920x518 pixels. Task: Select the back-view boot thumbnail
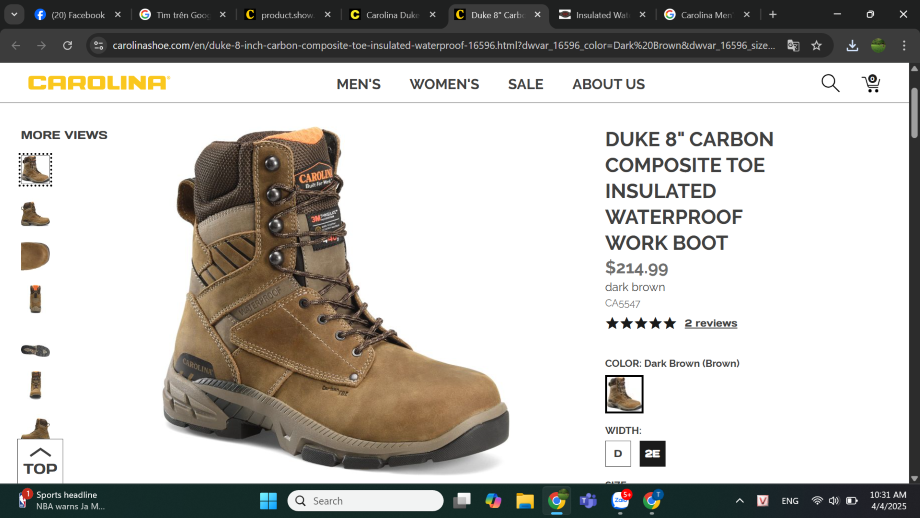[x=35, y=299]
